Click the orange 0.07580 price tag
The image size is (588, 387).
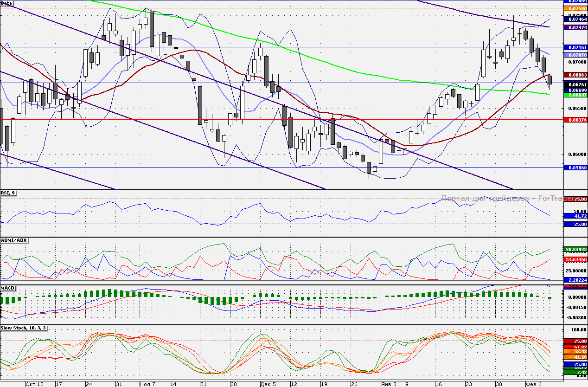click(x=575, y=8)
